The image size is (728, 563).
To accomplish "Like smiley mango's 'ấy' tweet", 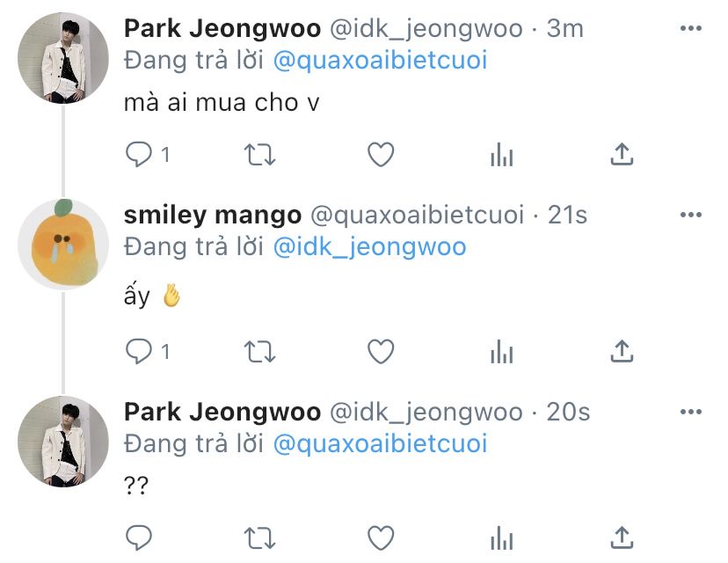I will pyautogui.click(x=381, y=351).
